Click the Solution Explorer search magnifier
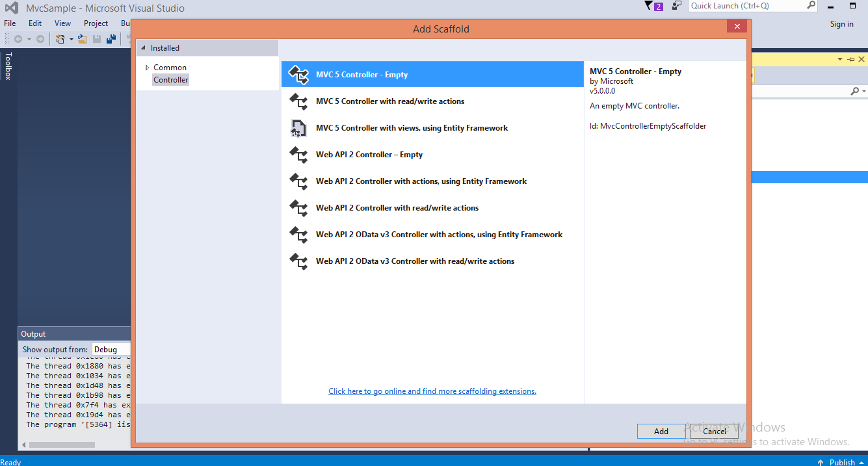The height and width of the screenshot is (466, 868). [855, 92]
